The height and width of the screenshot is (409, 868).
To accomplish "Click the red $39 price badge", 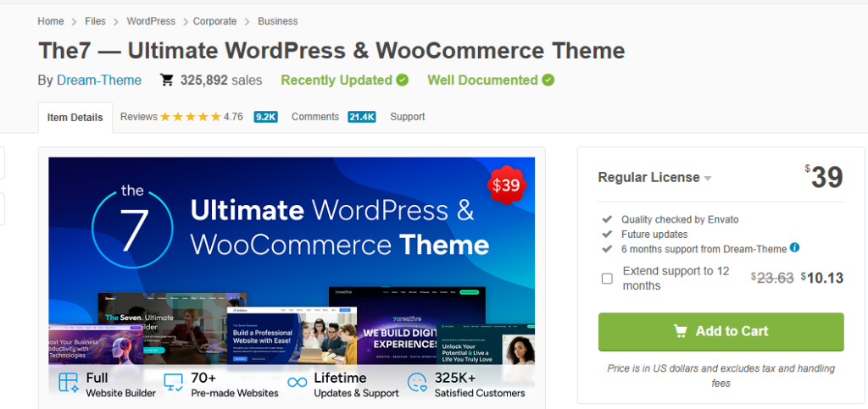I will [506, 185].
